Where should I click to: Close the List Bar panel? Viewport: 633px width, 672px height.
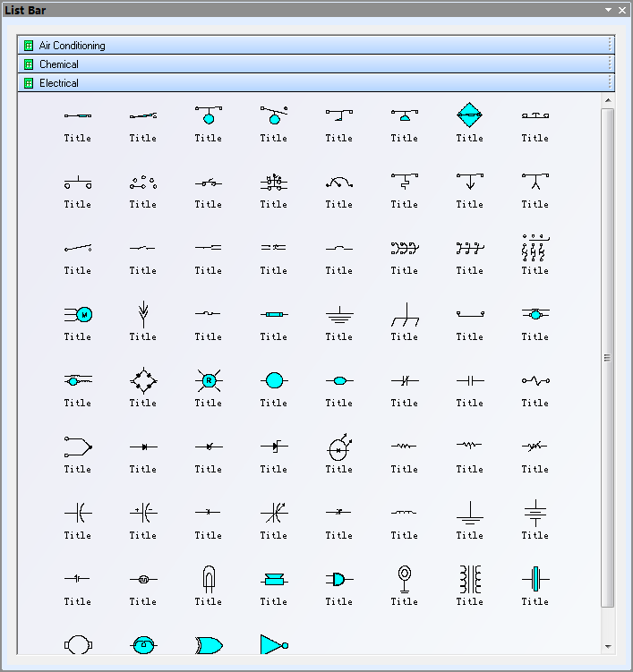point(622,10)
